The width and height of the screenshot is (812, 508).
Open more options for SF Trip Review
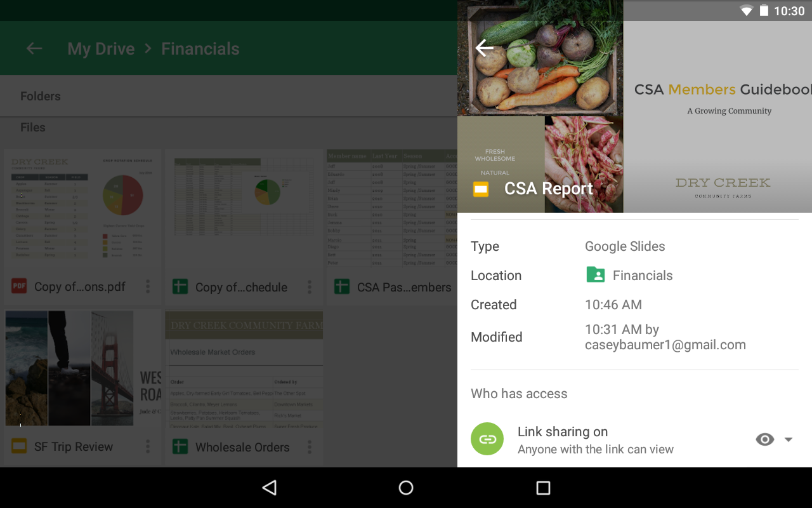click(x=148, y=446)
